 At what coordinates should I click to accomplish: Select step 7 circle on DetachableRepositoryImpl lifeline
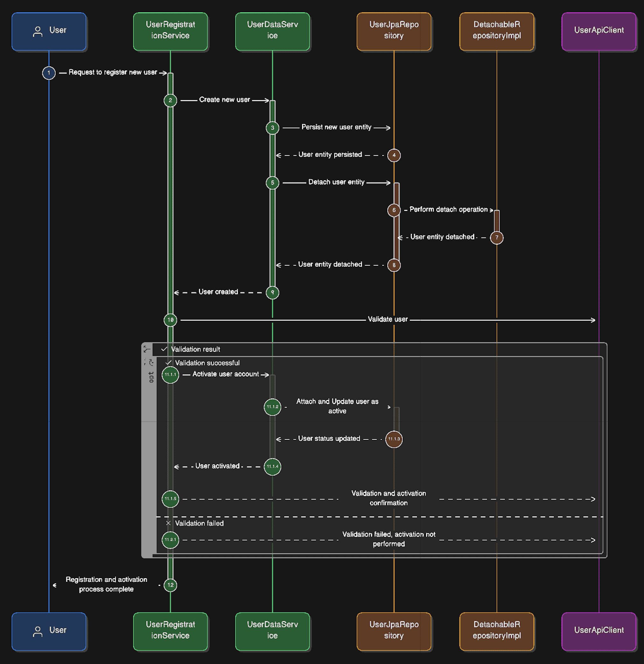click(497, 237)
